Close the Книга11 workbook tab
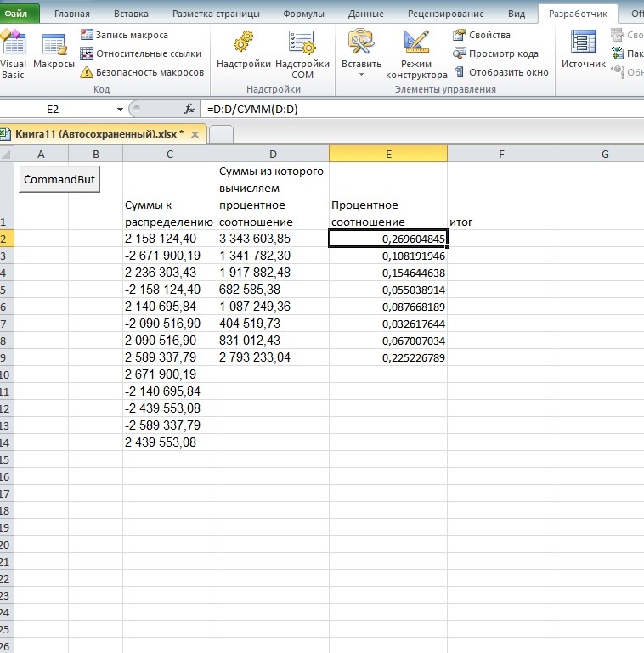Viewport: 644px width, 653px height. 195,134
